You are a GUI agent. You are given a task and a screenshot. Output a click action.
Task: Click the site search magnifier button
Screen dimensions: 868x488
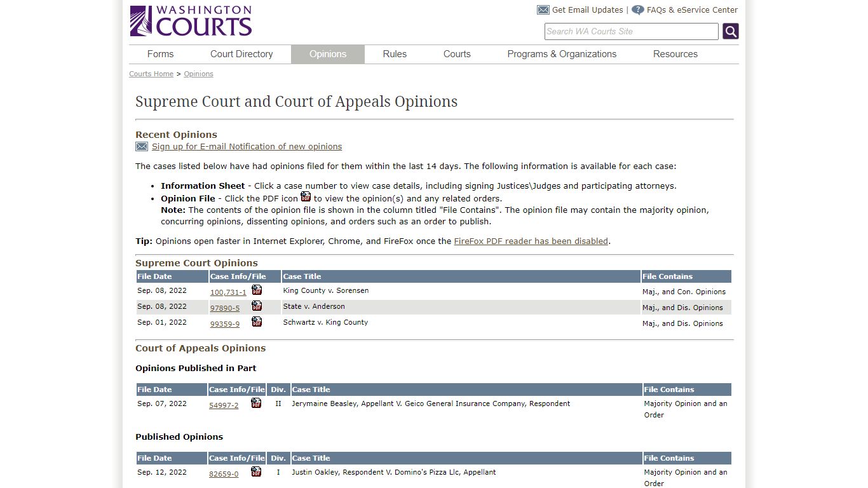(731, 31)
